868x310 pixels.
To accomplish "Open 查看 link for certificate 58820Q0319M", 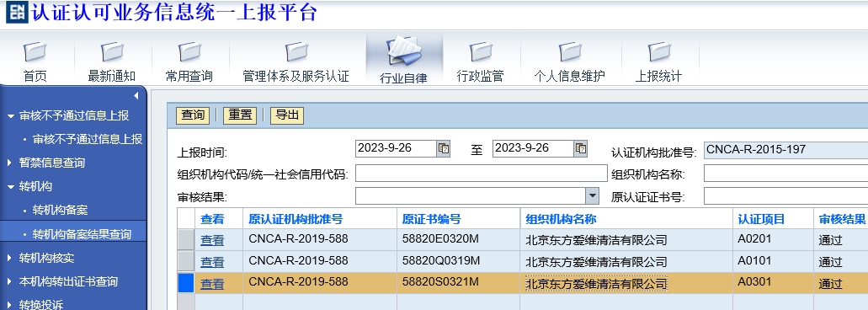I will tap(212, 262).
